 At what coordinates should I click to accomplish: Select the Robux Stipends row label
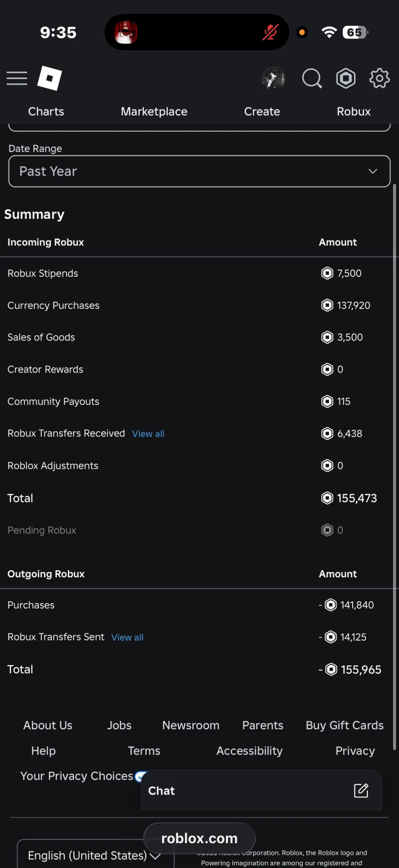click(43, 274)
